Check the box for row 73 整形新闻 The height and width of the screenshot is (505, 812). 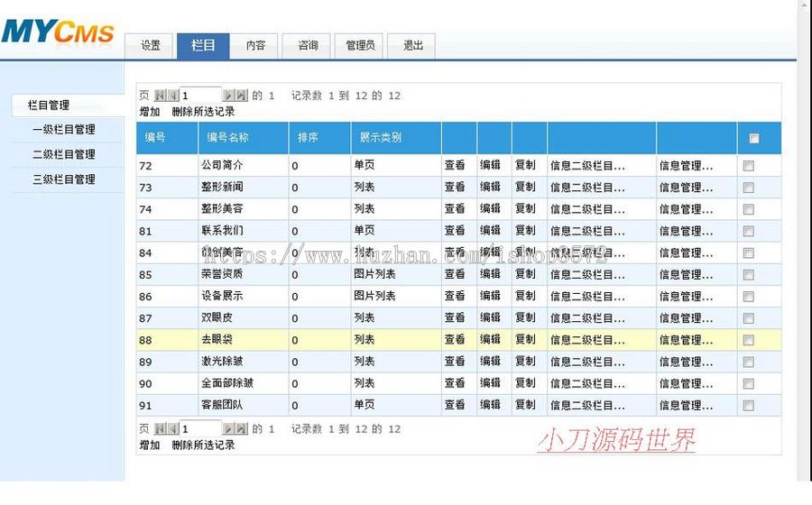(x=748, y=188)
